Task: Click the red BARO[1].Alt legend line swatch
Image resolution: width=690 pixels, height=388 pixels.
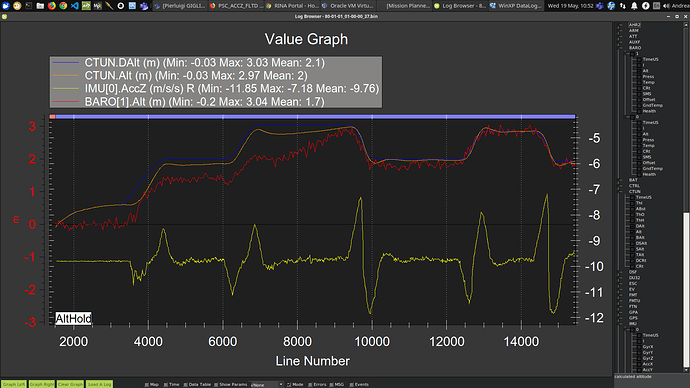Action: (66, 102)
